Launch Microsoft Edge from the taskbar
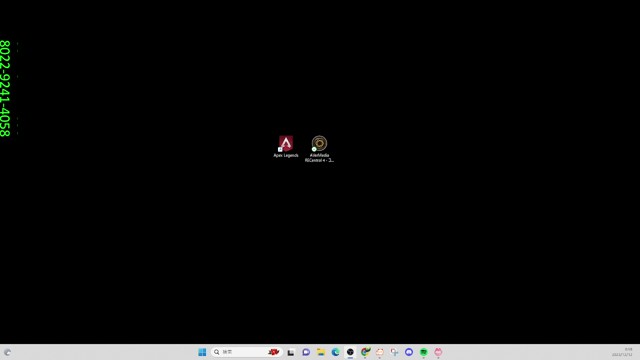 coord(336,352)
